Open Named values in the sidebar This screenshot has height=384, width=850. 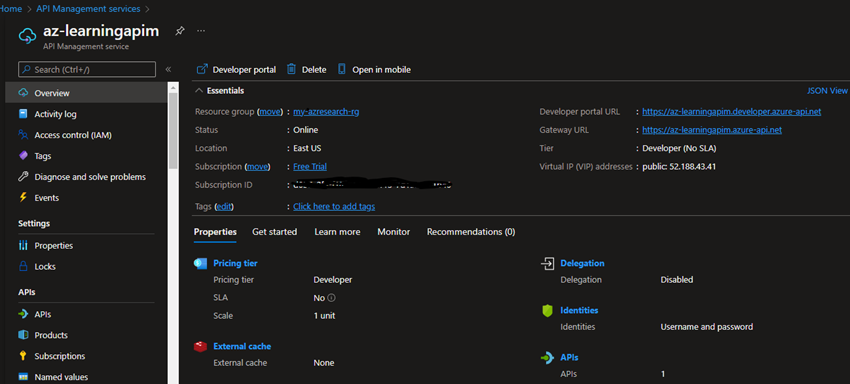click(61, 377)
